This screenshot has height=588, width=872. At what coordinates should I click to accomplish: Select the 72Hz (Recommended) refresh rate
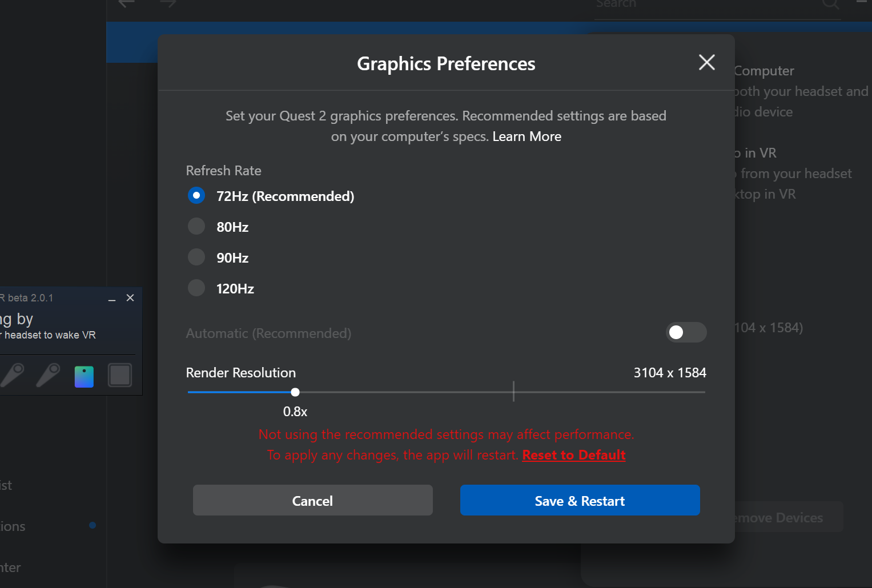coord(196,196)
